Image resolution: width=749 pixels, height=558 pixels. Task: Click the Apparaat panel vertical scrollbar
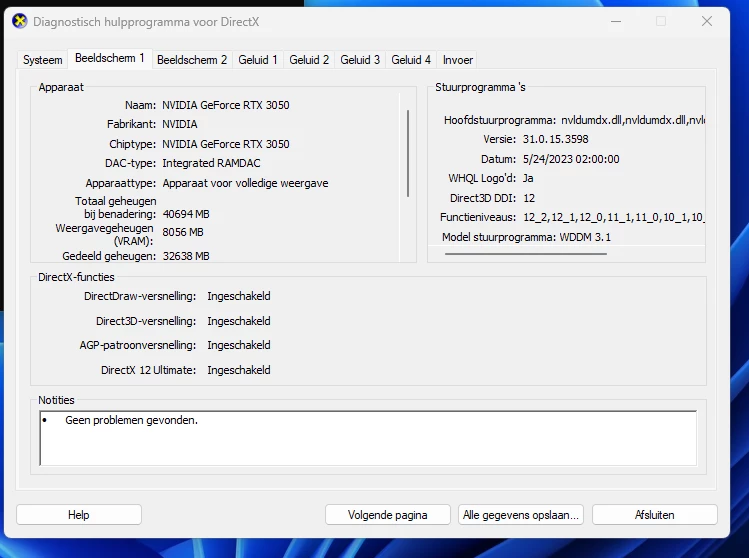[x=408, y=153]
